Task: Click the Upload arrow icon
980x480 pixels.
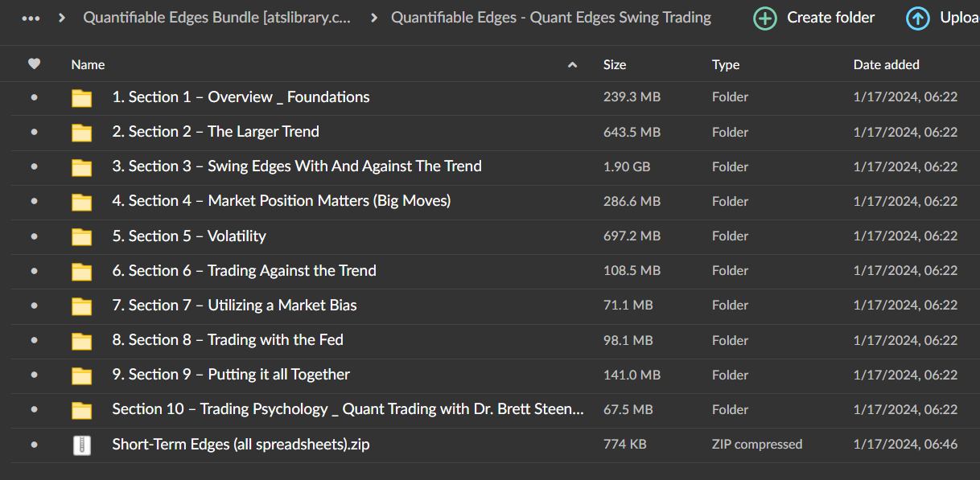Action: (917, 18)
